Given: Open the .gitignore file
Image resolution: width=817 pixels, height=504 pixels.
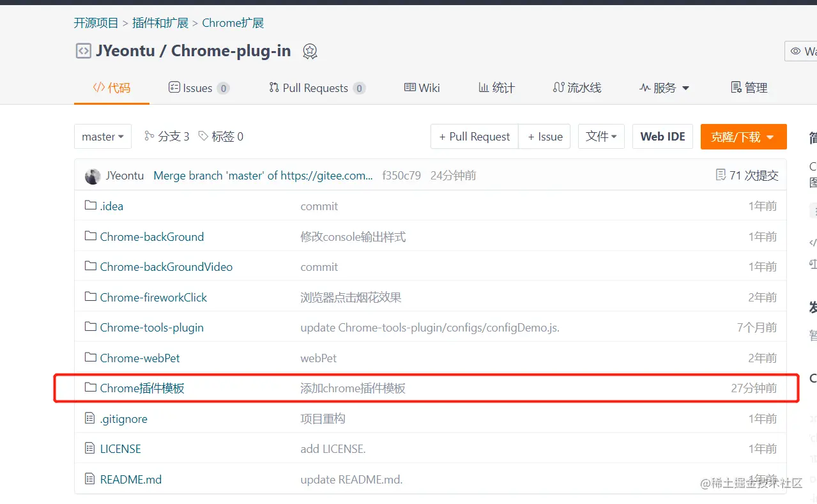Looking at the screenshot, I should point(124,419).
